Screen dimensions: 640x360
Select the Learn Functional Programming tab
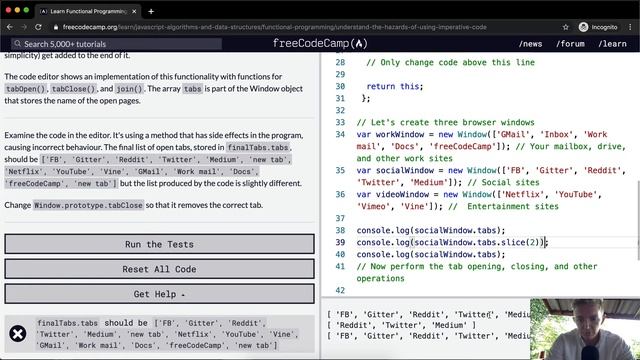coord(88,11)
